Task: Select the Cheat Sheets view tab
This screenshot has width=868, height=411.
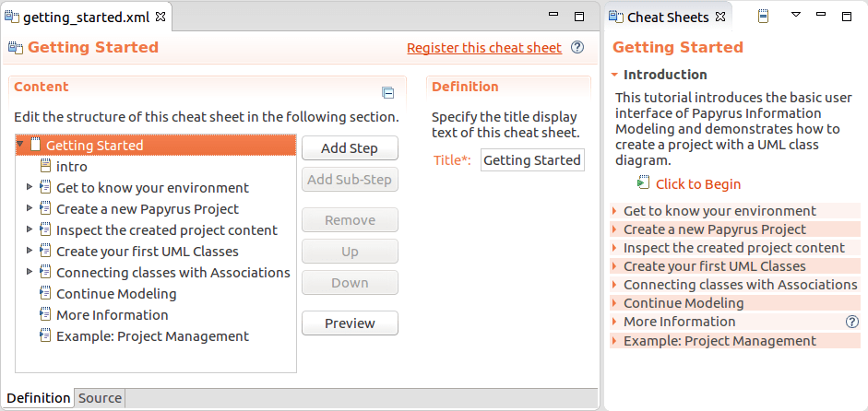Action: point(667,17)
